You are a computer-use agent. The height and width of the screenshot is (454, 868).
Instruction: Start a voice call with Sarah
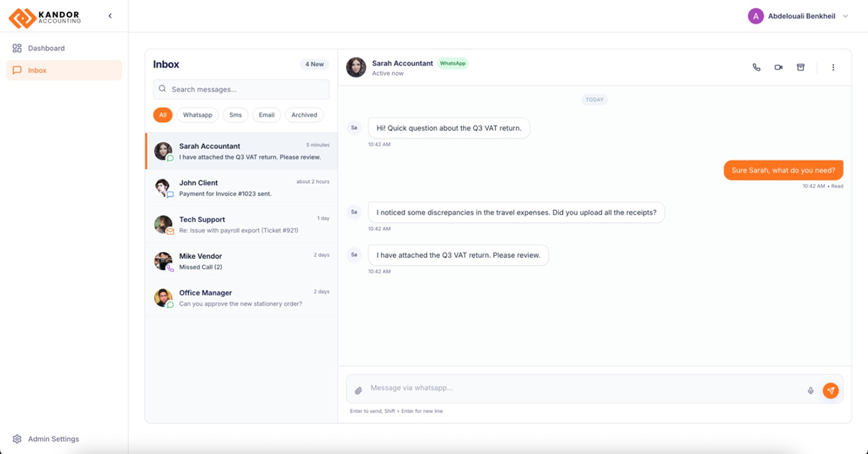[756, 67]
